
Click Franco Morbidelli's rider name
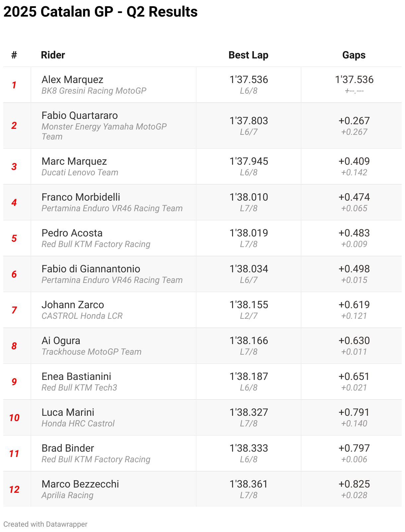[x=81, y=197]
